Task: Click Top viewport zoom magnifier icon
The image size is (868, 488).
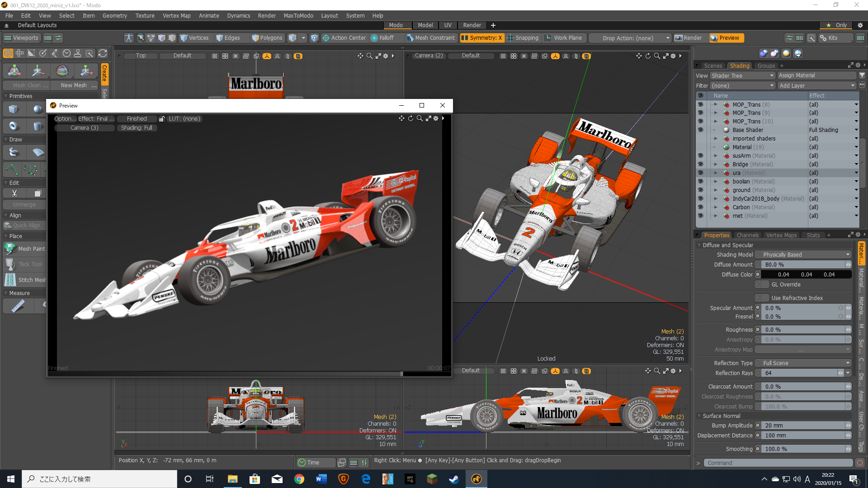Action: point(369,56)
